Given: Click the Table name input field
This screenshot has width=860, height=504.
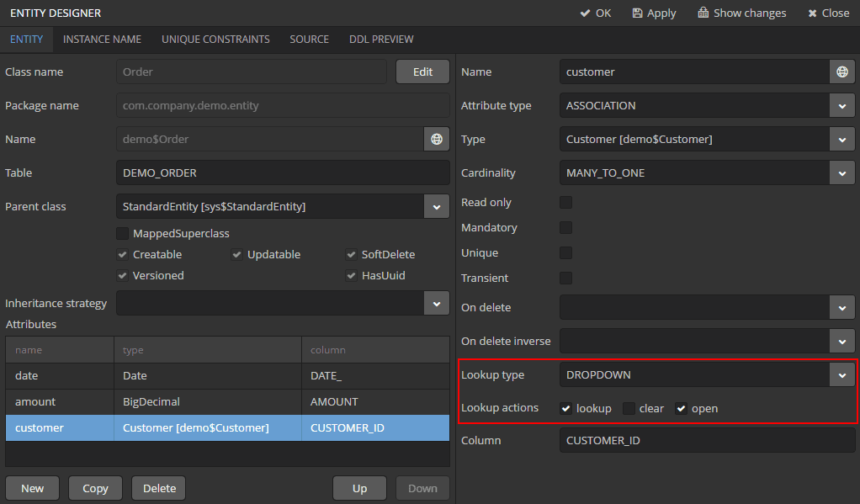Looking at the screenshot, I should pyautogui.click(x=283, y=173).
